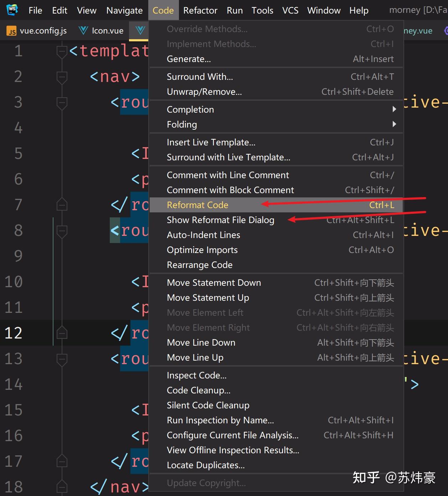Viewport: 448px width, 496px height.
Task: Select Comment with Block Comment
Action: click(x=276, y=190)
